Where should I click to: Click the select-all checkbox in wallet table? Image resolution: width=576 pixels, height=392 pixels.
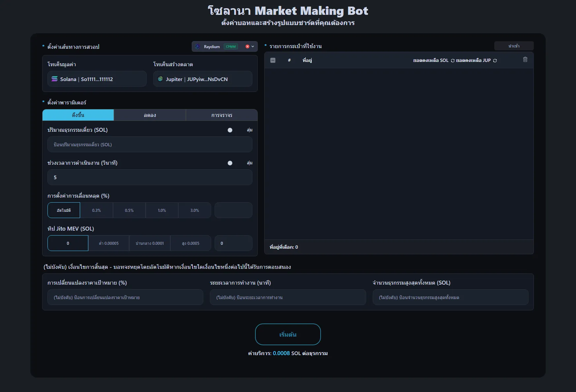[x=273, y=60]
